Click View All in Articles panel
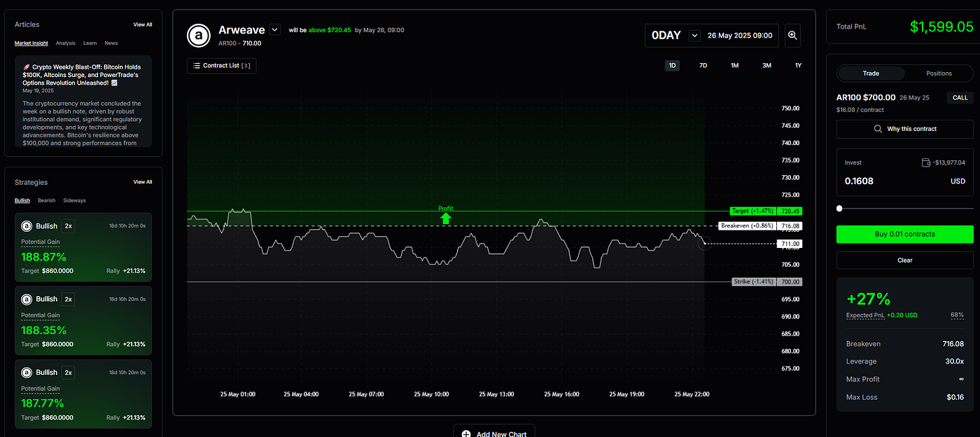 pos(143,25)
